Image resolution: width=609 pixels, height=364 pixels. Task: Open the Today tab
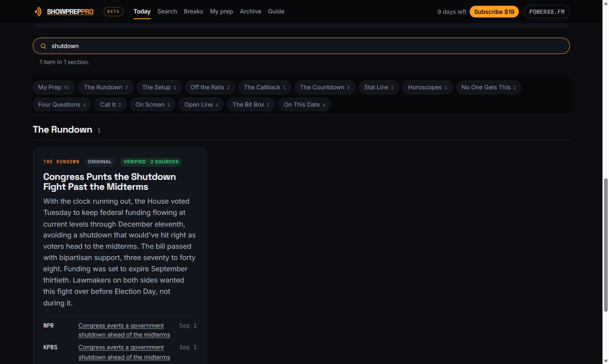point(142,11)
